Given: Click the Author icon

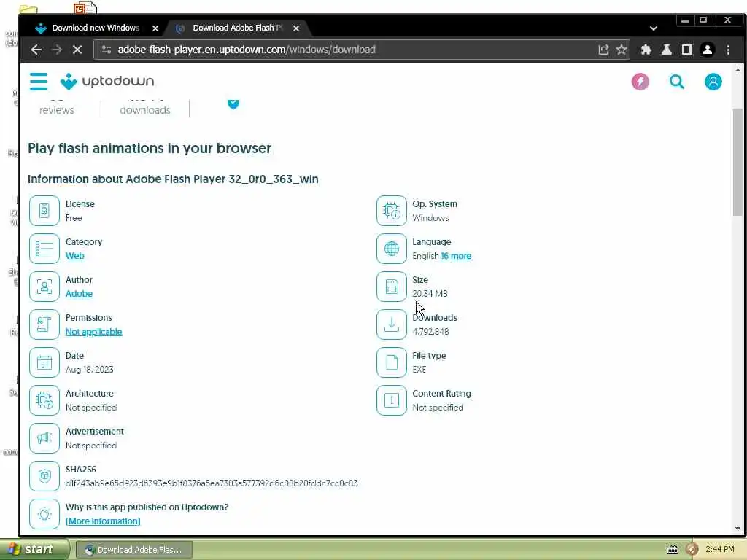Looking at the screenshot, I should pyautogui.click(x=44, y=286).
